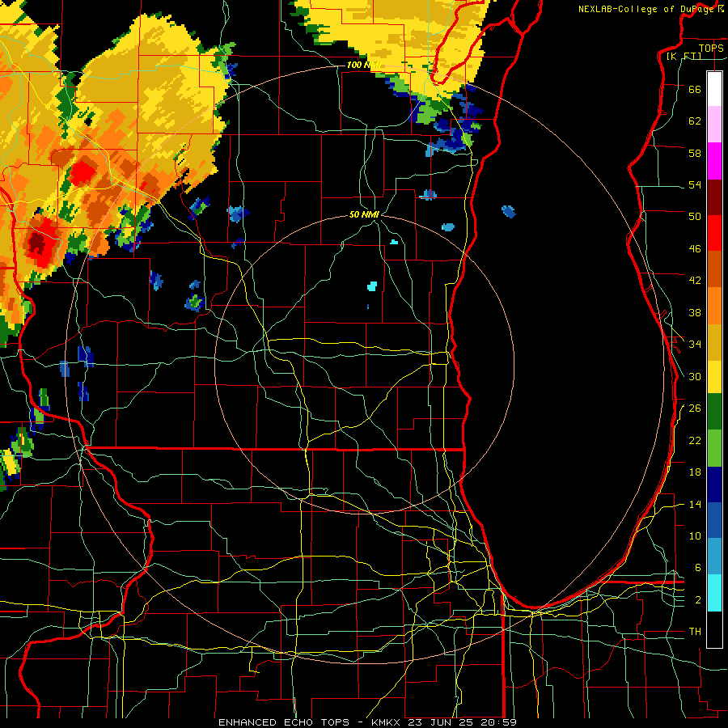Click the "TOPS" legend title
The image size is (728, 728).
point(711,48)
